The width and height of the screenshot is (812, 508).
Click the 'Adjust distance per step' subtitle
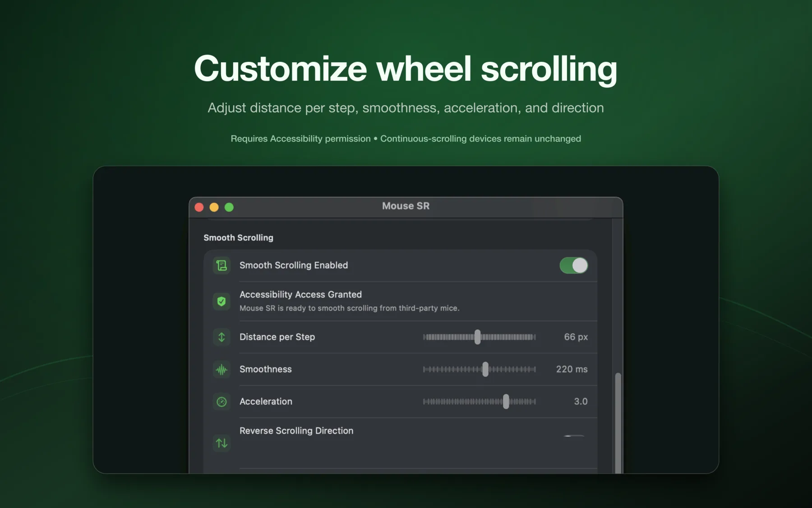[406, 108]
